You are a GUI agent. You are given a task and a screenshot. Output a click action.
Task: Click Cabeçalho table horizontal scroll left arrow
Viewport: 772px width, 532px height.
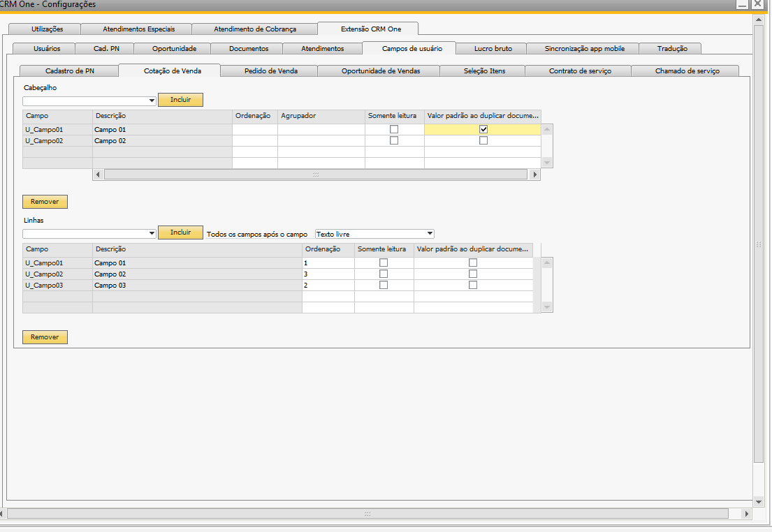[98, 175]
